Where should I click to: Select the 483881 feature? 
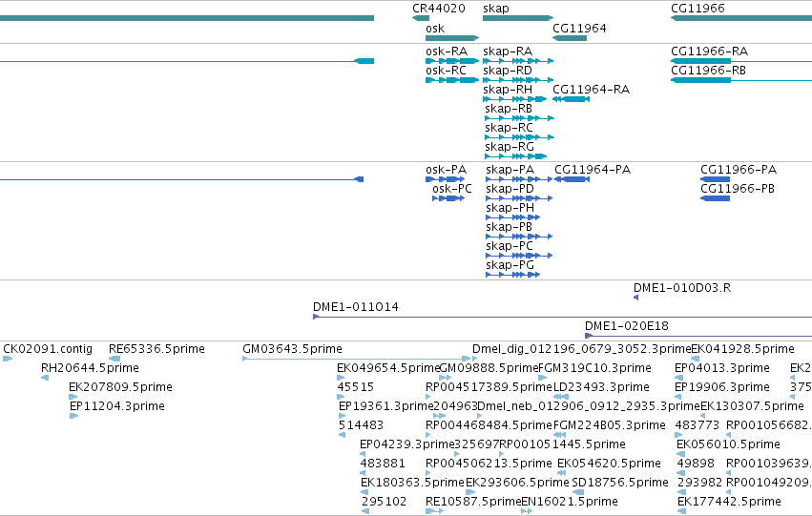(363, 473)
